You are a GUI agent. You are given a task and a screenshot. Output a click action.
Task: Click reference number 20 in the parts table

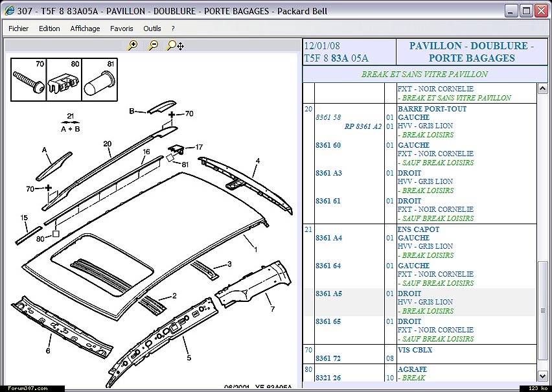[x=308, y=109]
